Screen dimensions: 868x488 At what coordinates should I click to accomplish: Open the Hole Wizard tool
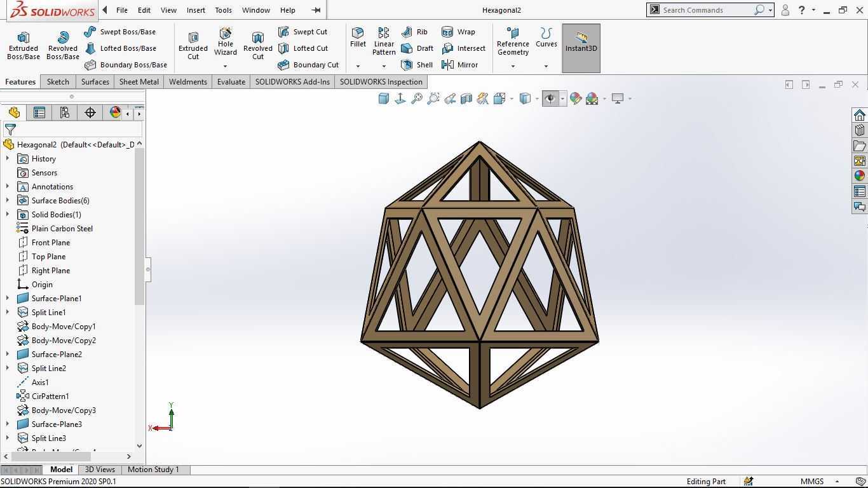[225, 42]
